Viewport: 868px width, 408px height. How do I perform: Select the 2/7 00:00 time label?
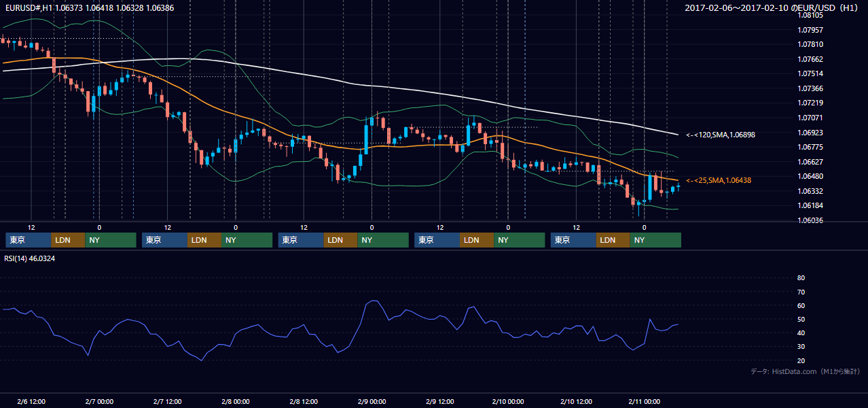pos(99,402)
